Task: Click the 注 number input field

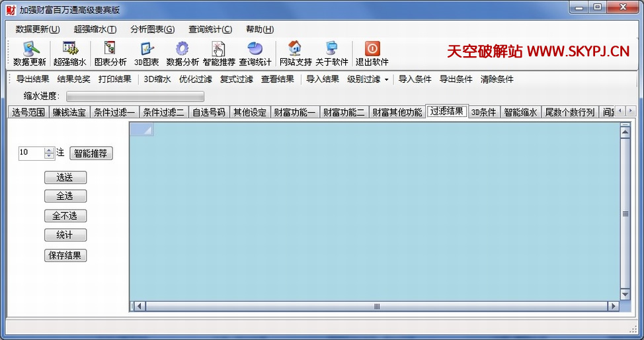Action: tap(31, 153)
